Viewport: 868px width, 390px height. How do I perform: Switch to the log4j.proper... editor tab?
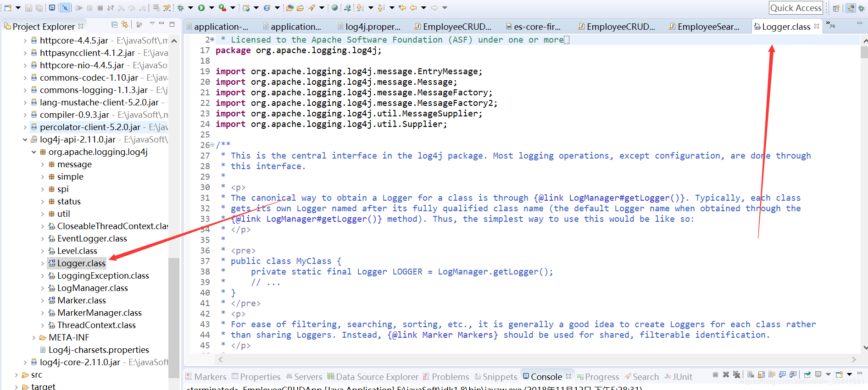(369, 27)
